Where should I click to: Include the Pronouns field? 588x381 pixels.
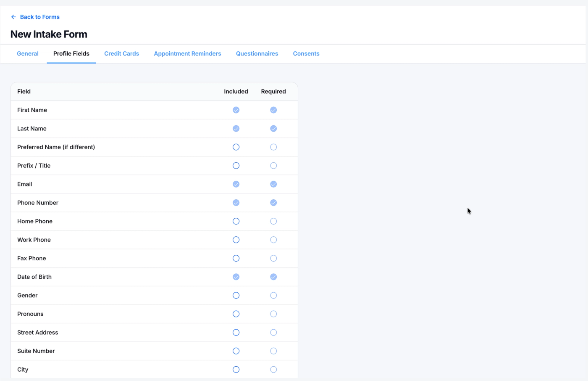tap(236, 314)
